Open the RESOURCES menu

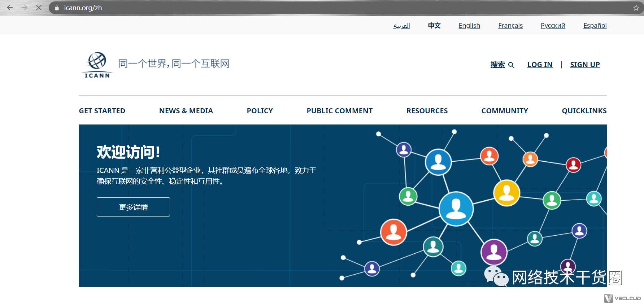coord(427,111)
